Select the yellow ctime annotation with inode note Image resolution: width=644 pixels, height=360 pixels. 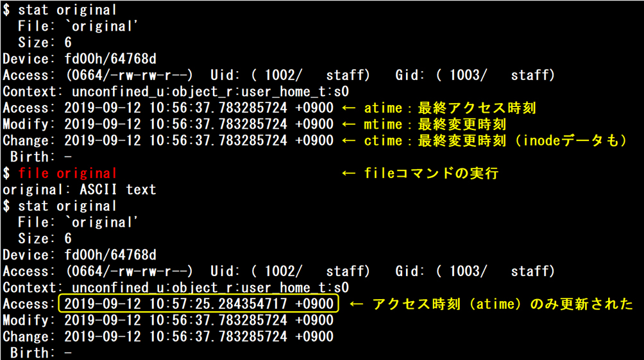click(x=495, y=141)
